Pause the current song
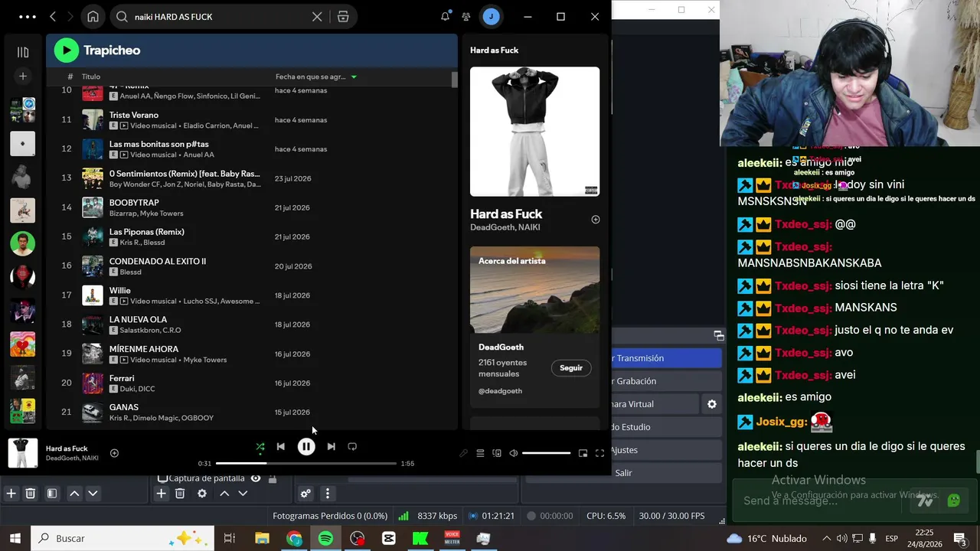This screenshot has width=980, height=551. pos(306,447)
